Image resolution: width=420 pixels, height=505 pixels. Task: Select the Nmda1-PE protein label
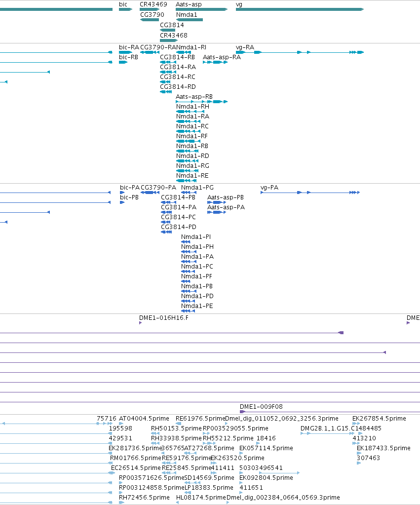[x=197, y=306]
